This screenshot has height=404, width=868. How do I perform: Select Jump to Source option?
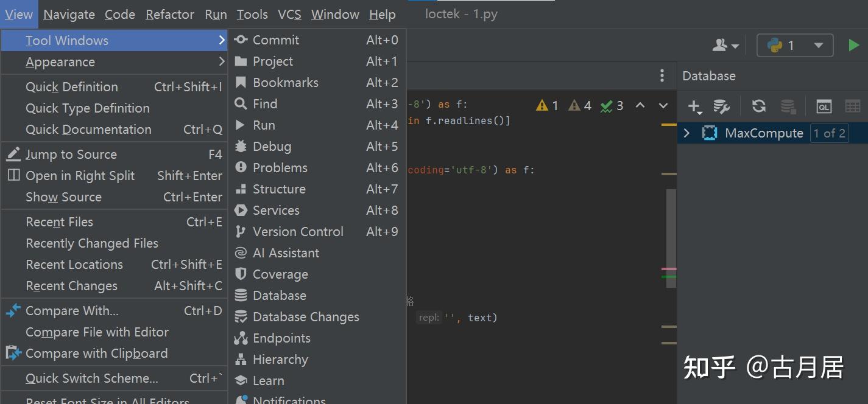pyautogui.click(x=71, y=154)
